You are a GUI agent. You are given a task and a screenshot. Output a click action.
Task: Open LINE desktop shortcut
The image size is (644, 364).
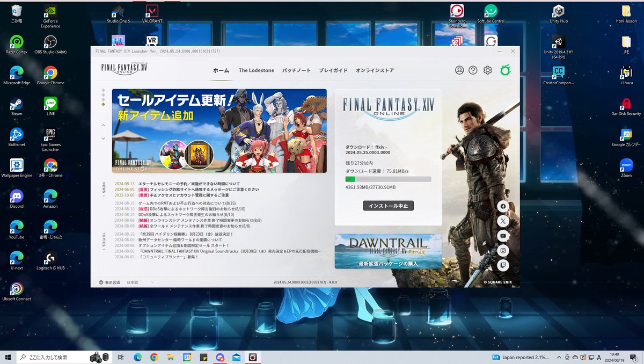[50, 106]
